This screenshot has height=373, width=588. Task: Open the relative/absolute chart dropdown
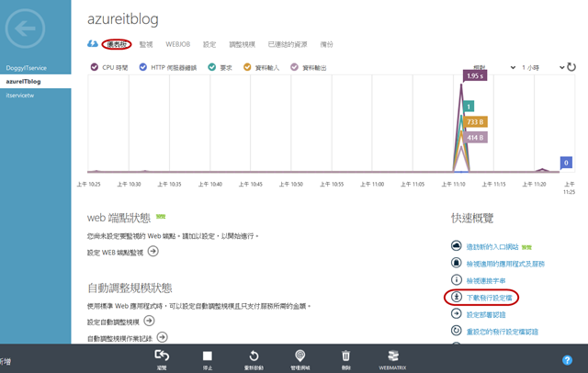[494, 67]
